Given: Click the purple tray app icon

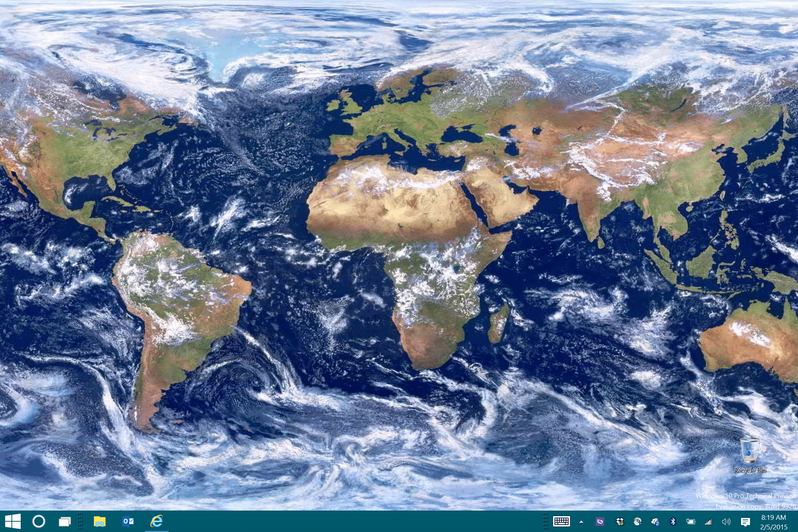Looking at the screenshot, I should pyautogui.click(x=600, y=522).
